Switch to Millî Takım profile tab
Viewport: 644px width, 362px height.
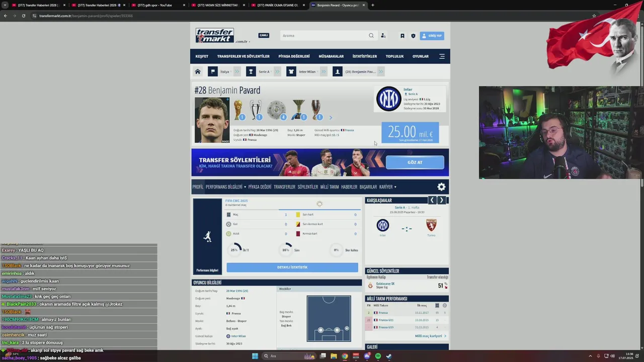(x=330, y=187)
